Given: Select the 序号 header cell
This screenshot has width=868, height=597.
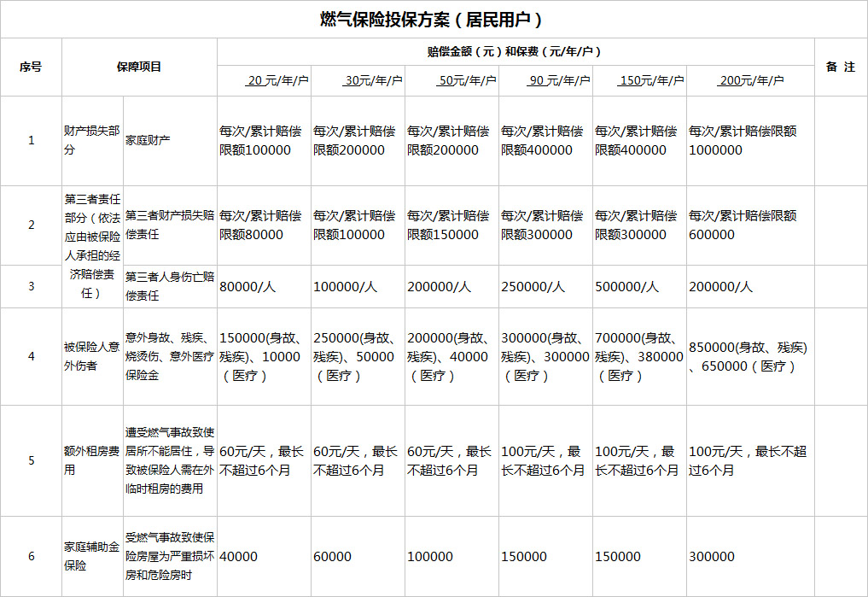Looking at the screenshot, I should (31, 67).
